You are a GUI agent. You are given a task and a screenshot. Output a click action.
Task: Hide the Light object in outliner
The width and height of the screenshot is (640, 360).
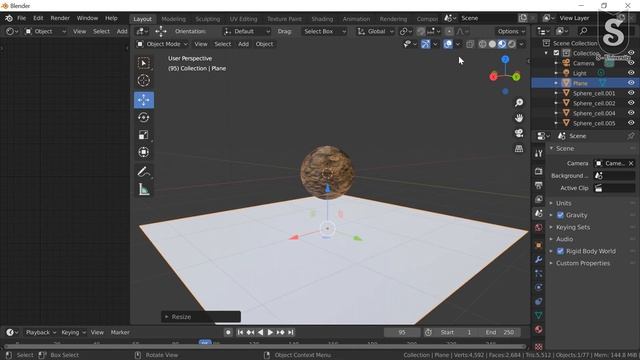[631, 73]
